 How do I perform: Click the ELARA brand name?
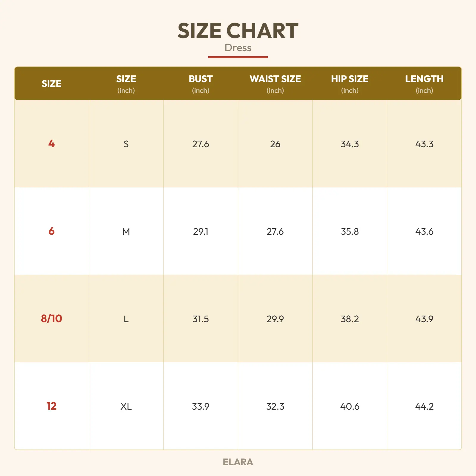238,462
